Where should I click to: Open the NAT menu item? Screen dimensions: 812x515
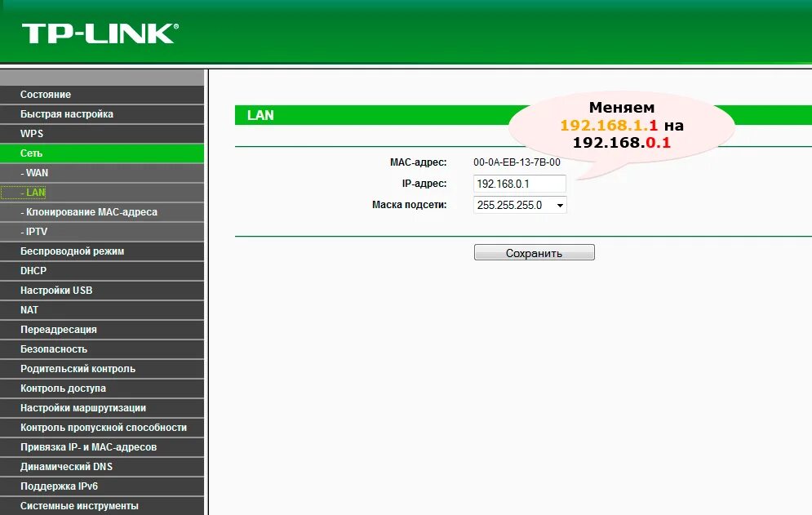click(102, 310)
